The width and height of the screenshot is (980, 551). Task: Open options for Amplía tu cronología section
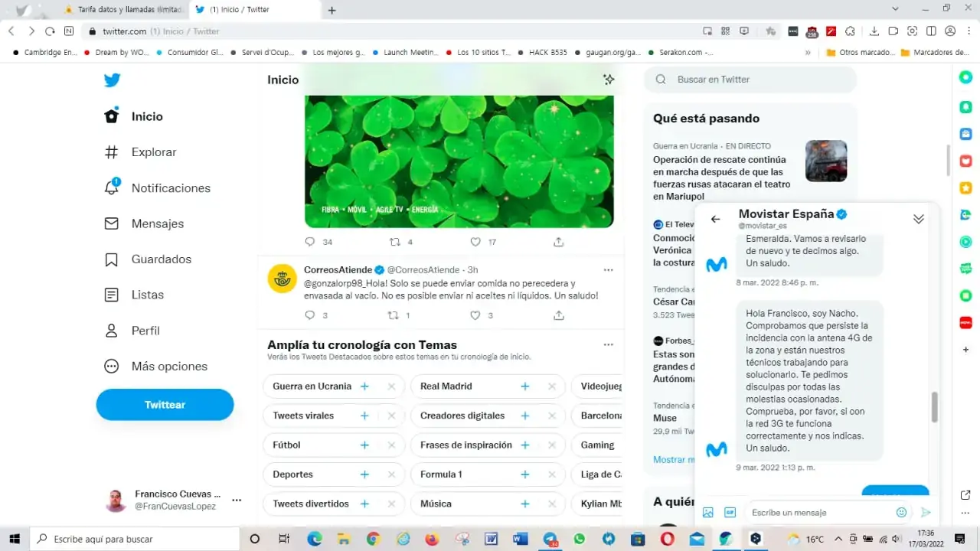(x=608, y=345)
